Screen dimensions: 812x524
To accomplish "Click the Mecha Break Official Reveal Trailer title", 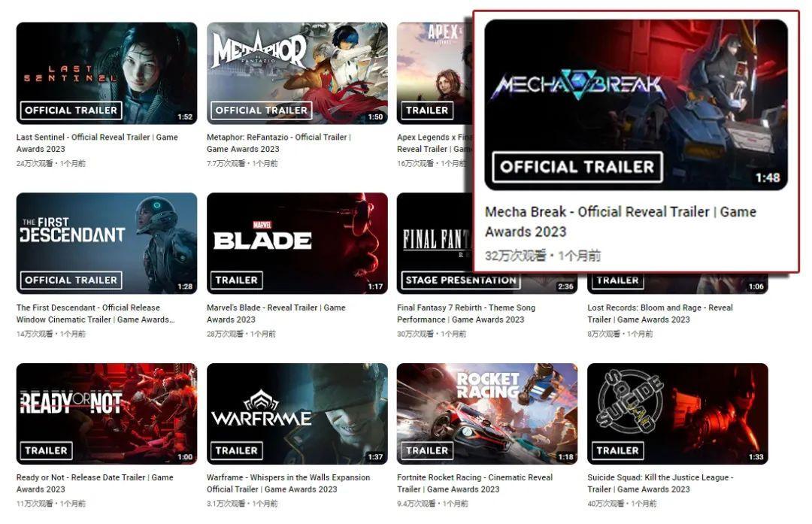I will pos(620,222).
